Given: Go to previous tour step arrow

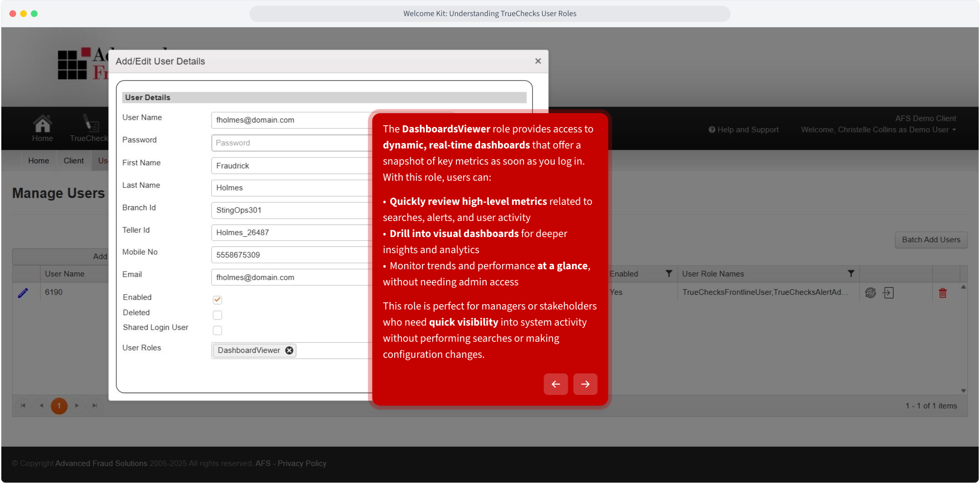Looking at the screenshot, I should (556, 384).
